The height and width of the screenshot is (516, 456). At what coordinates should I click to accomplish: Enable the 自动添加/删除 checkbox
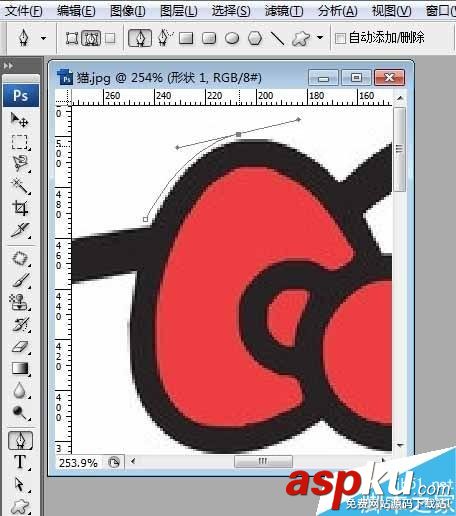pos(340,38)
